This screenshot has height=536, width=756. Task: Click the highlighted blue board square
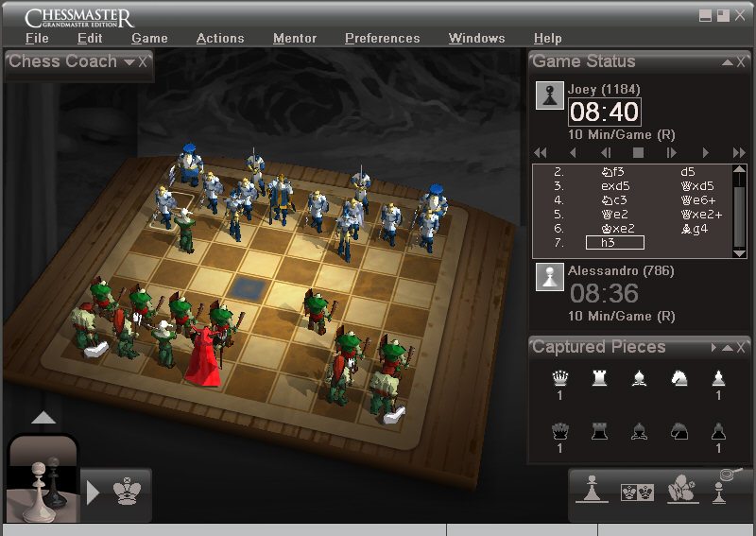248,288
